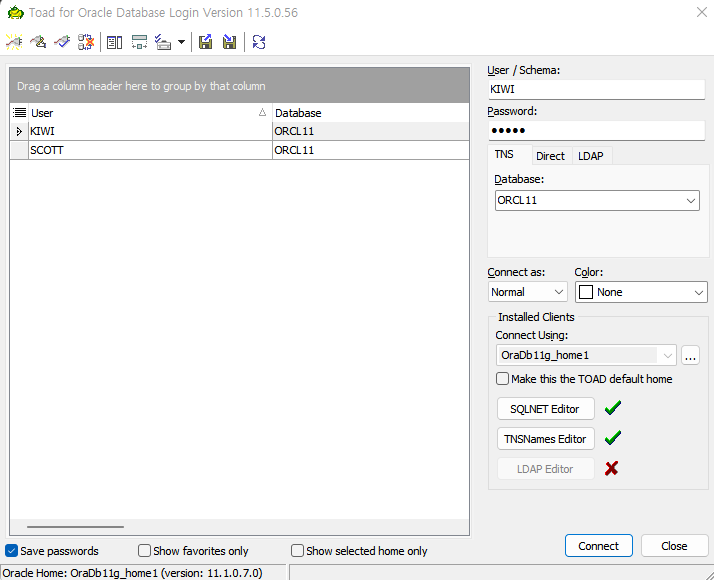Open the Connect as Normal dropdown
The height and width of the screenshot is (580, 714).
pos(559,292)
